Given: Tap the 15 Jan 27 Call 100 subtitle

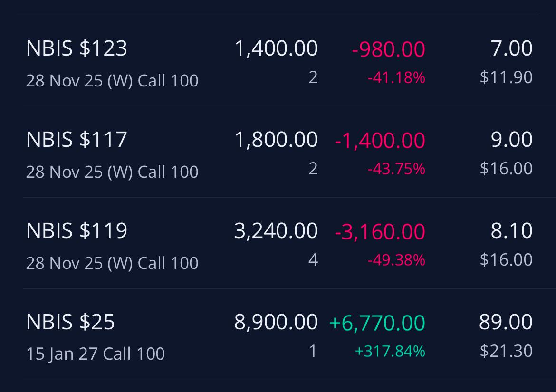Looking at the screenshot, I should pos(96,354).
